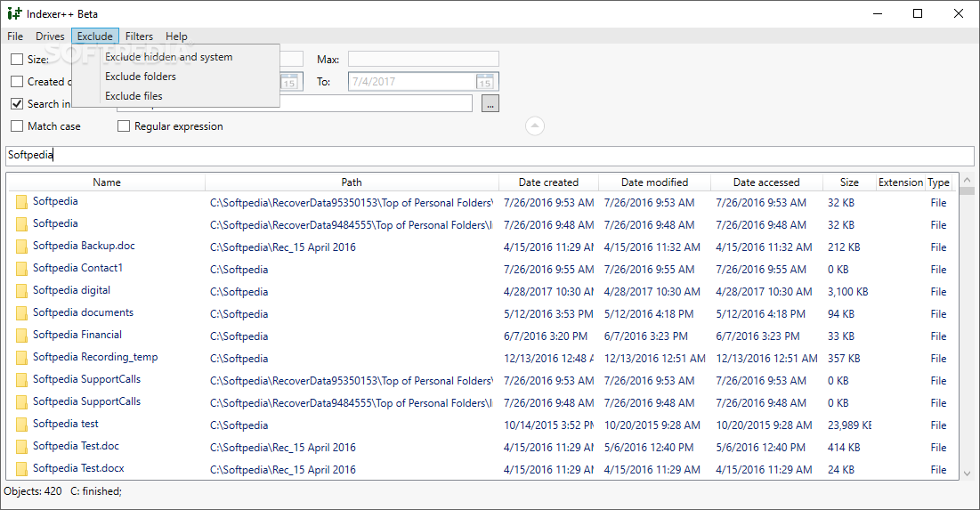This screenshot has height=510, width=980.
Task: Click size value 212 KB
Action: point(844,247)
